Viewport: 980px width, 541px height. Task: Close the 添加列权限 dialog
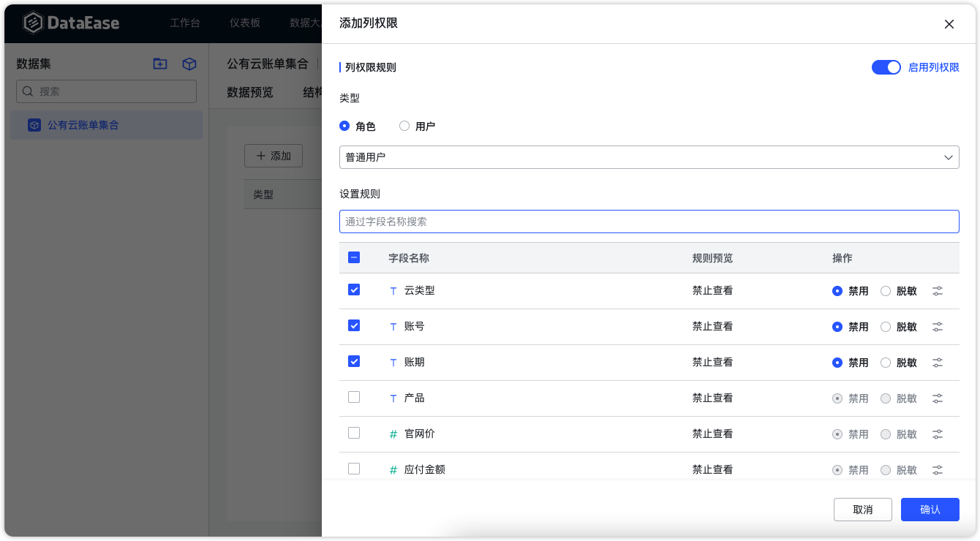tap(949, 24)
